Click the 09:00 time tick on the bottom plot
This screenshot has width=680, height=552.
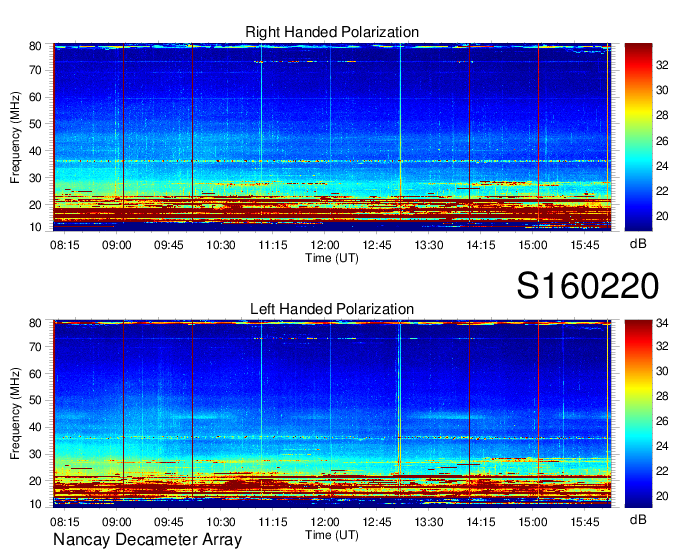(117, 522)
